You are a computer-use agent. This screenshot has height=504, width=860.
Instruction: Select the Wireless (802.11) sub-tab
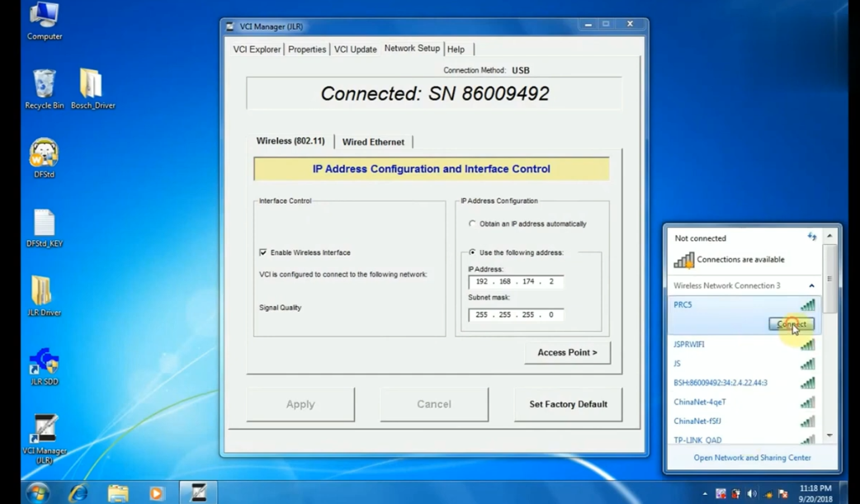click(291, 141)
